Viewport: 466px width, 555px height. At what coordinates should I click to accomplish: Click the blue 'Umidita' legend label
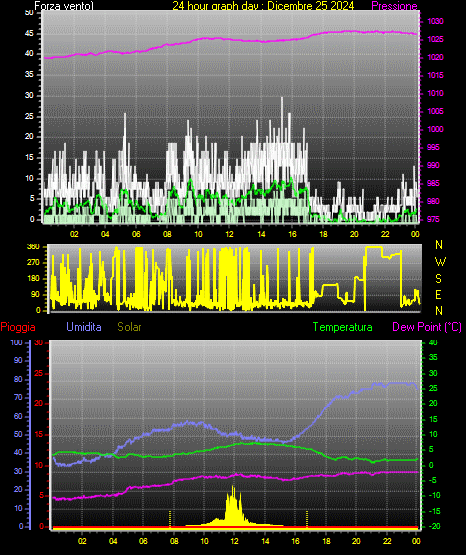tap(84, 327)
